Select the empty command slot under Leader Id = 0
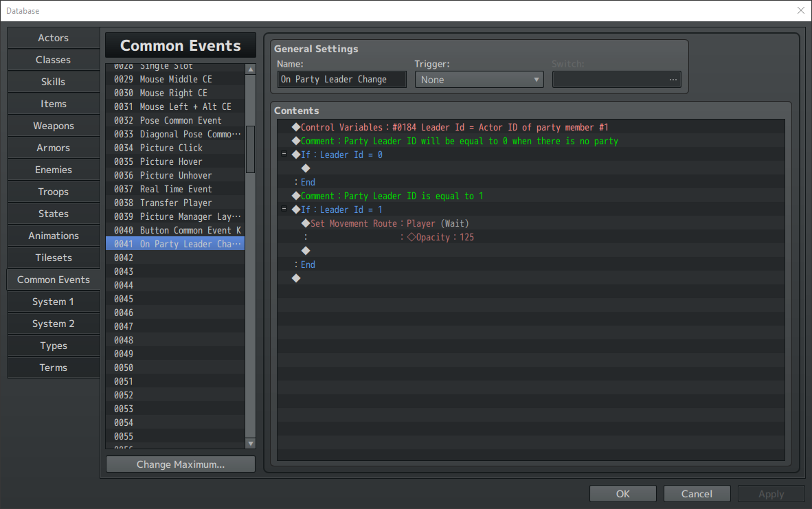Screen dimensions: 812x509 point(531,168)
